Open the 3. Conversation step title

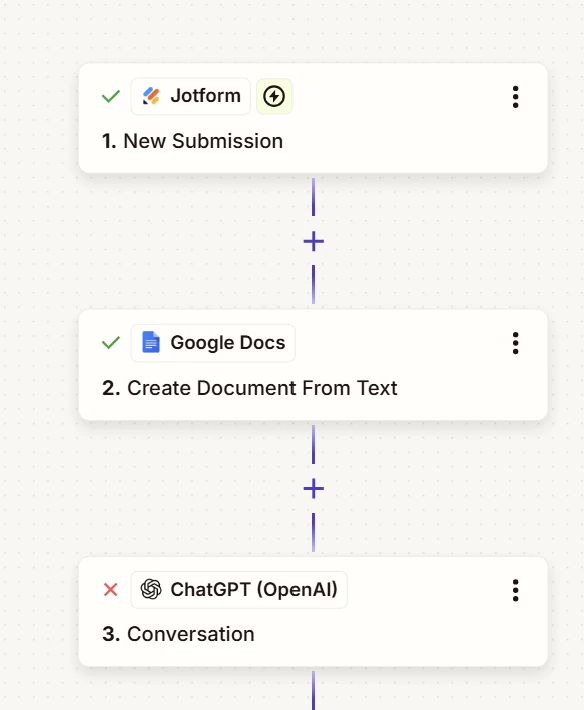(178, 634)
